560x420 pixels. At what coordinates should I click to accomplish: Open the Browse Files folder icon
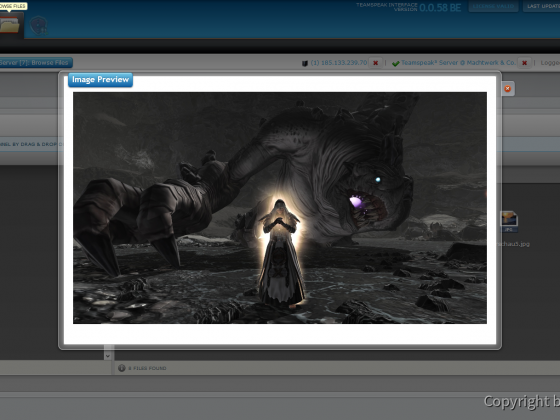coord(10,25)
